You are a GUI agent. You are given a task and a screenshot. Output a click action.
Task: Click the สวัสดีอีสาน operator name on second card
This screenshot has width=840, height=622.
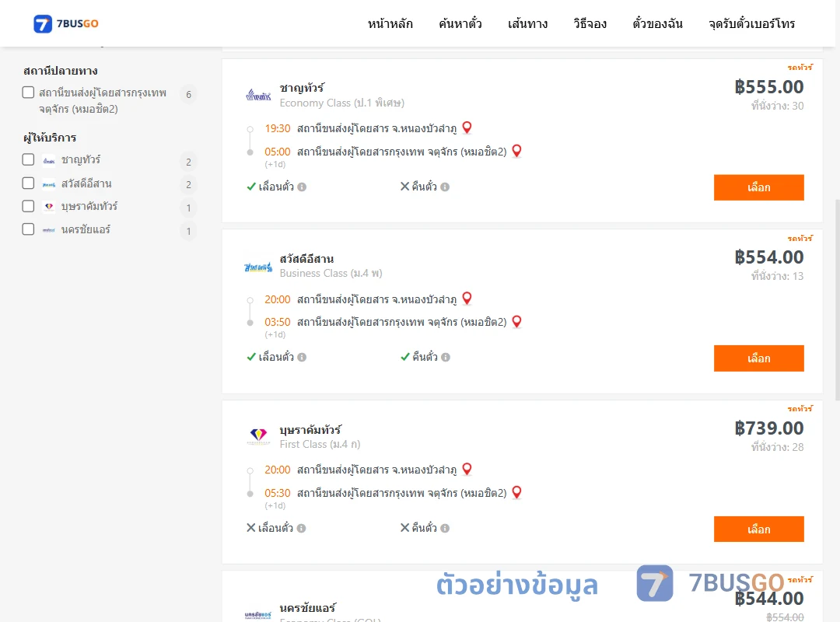[x=306, y=258]
